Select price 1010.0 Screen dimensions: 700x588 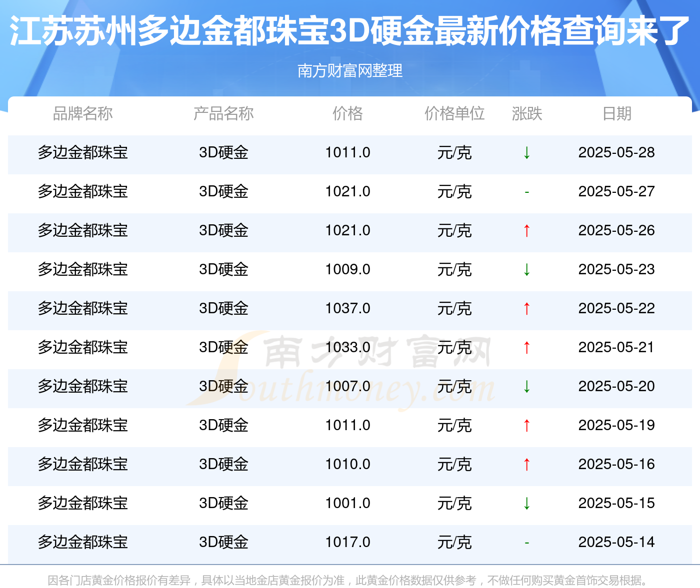347,464
